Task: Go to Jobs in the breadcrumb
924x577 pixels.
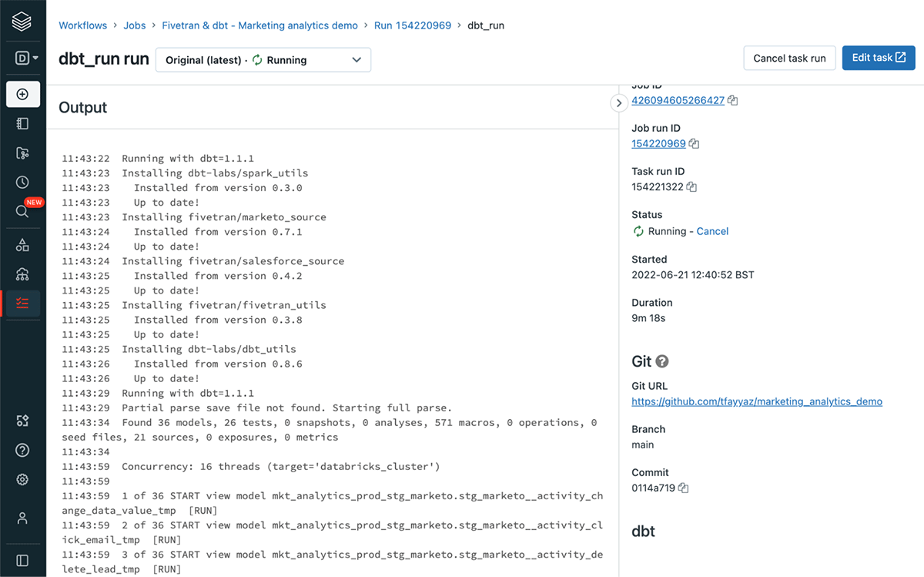Action: 134,25
